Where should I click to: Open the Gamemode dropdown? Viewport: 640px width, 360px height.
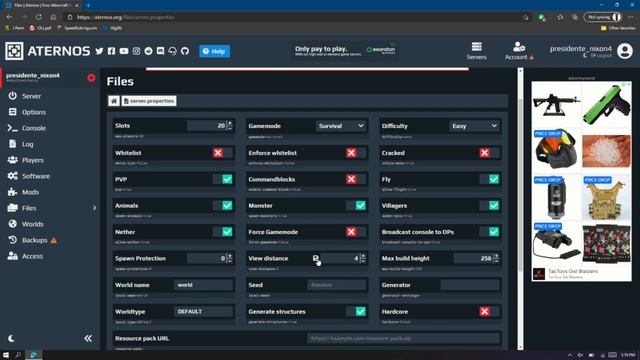tap(341, 126)
